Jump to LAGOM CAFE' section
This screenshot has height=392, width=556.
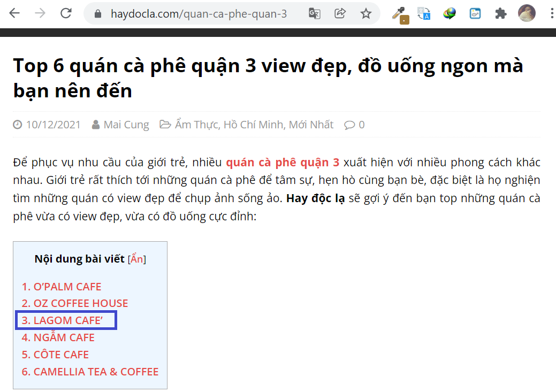click(67, 320)
